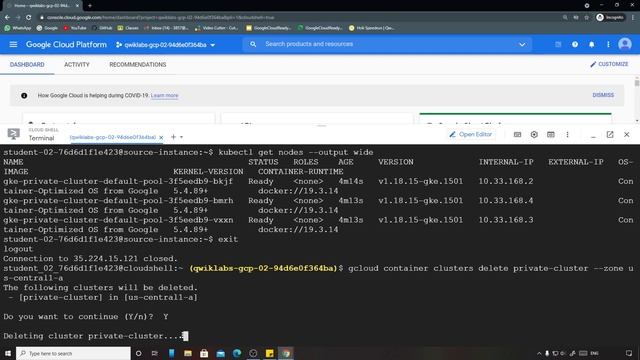
Task: Open the WhatsApp bookmark
Action: pos(18,28)
